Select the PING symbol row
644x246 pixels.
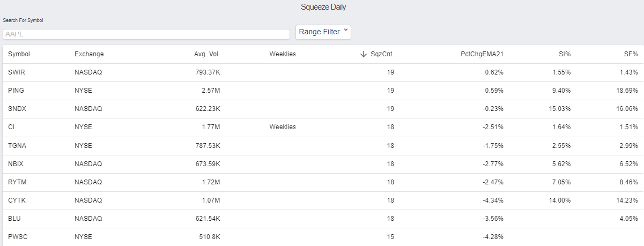(322, 91)
